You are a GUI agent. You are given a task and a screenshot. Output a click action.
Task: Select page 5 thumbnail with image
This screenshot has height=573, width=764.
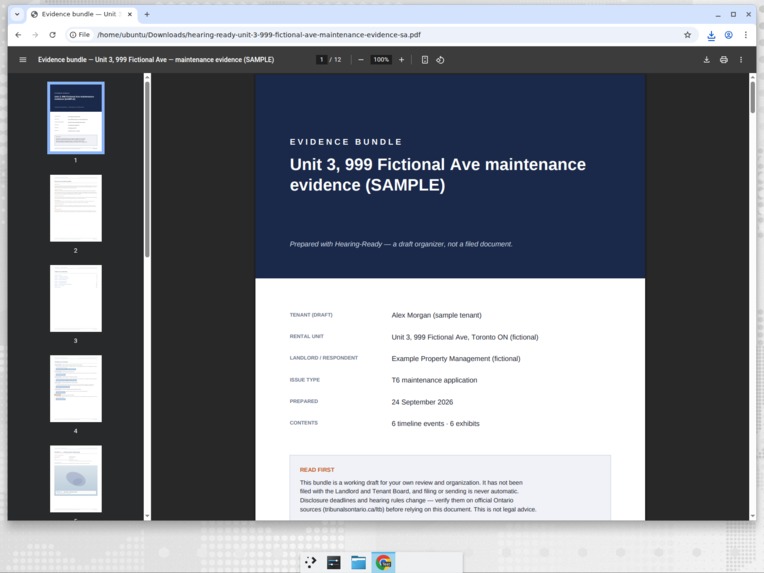point(76,478)
